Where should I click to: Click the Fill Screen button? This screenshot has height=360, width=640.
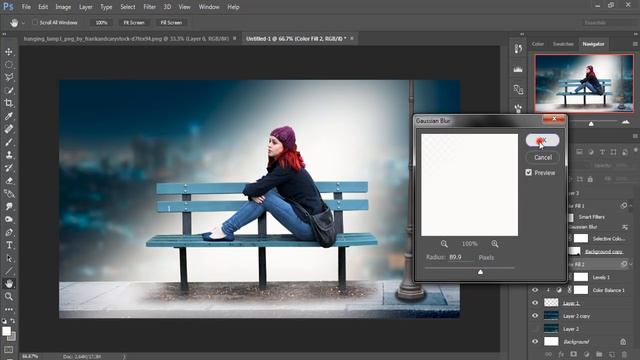click(171, 22)
